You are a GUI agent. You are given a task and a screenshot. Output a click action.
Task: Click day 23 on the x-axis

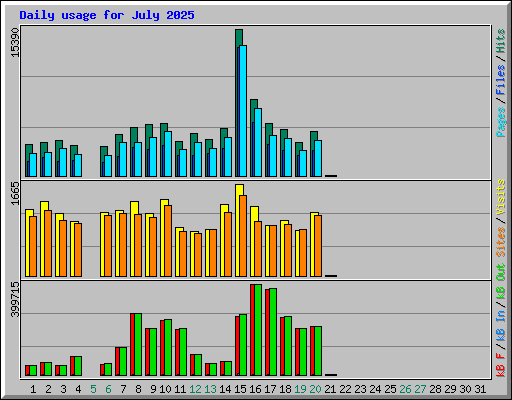(360, 389)
